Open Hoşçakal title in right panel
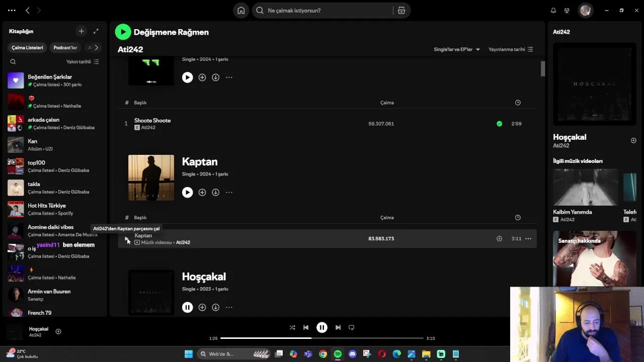Screen dimensions: 644x362 point(570,137)
